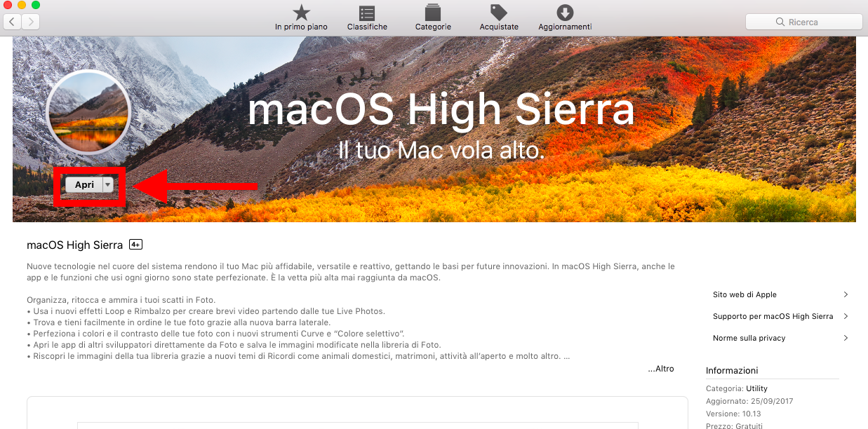
Task: Click chevron next to Norme sulla privacy
Action: [846, 338]
